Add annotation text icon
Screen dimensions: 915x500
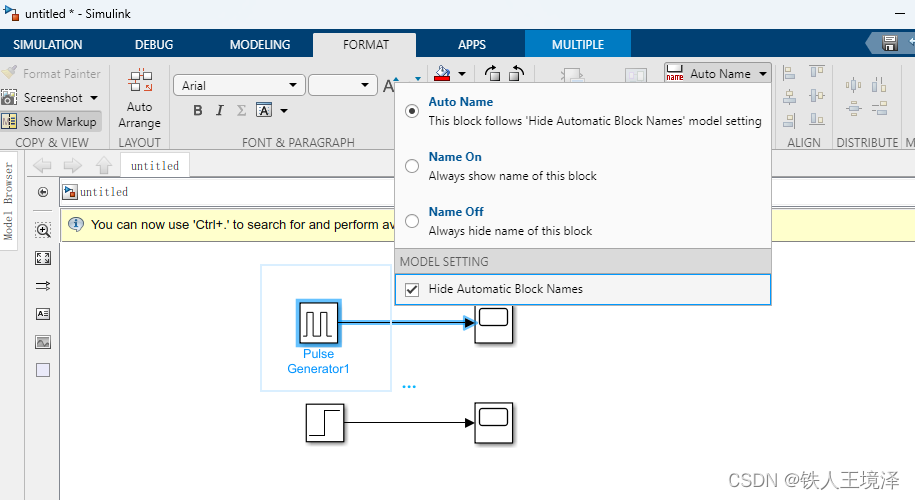pyautogui.click(x=43, y=314)
